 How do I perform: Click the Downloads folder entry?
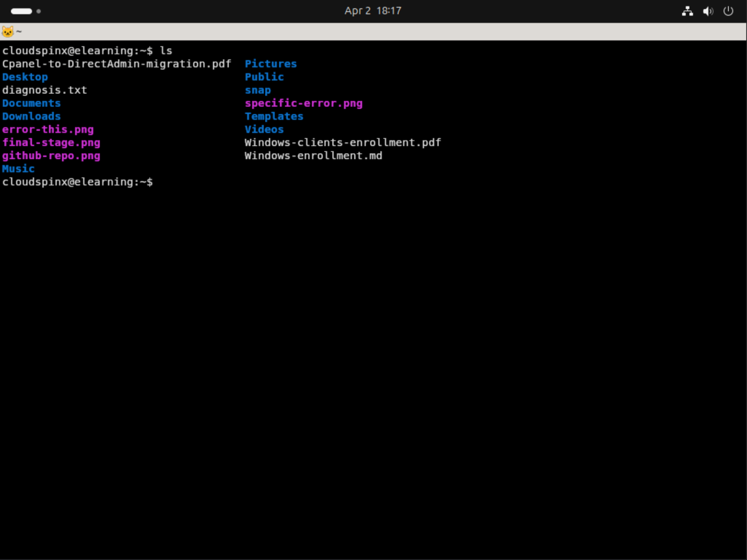(x=32, y=116)
